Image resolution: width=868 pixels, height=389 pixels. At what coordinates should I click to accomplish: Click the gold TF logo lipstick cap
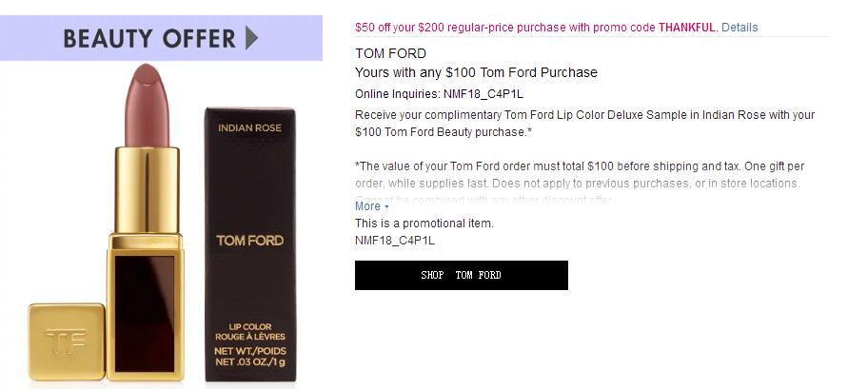(x=67, y=341)
